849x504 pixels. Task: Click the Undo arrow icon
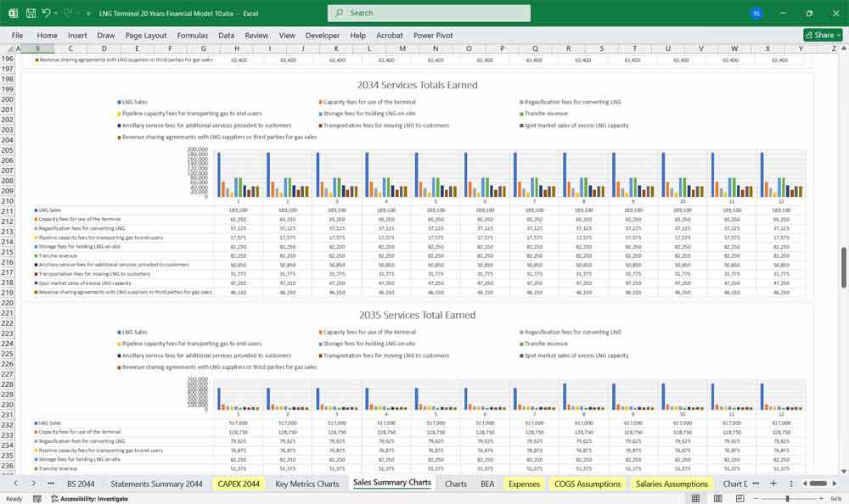(46, 13)
